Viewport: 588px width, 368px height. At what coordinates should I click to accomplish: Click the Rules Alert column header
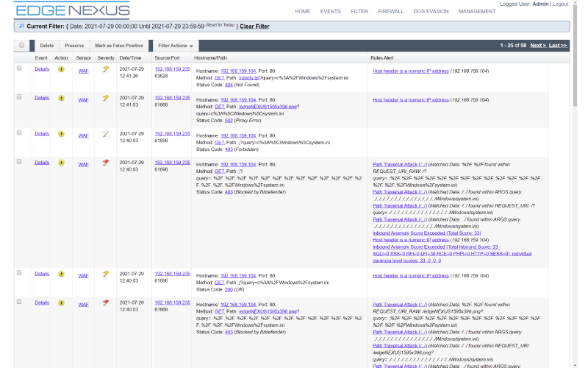tap(381, 58)
